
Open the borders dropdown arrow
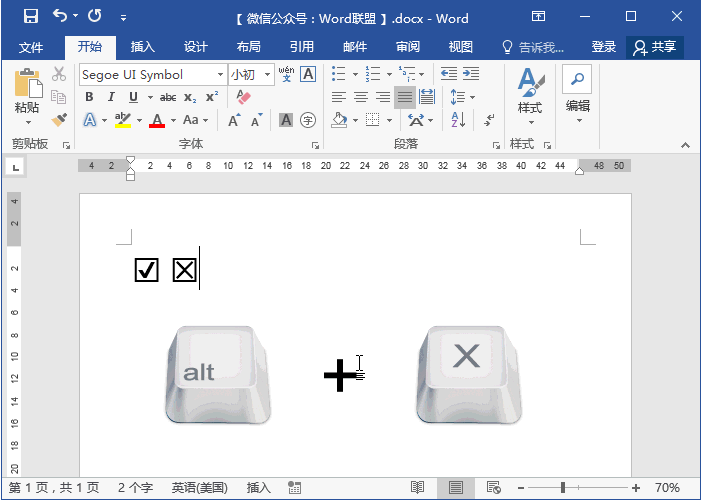[x=390, y=120]
